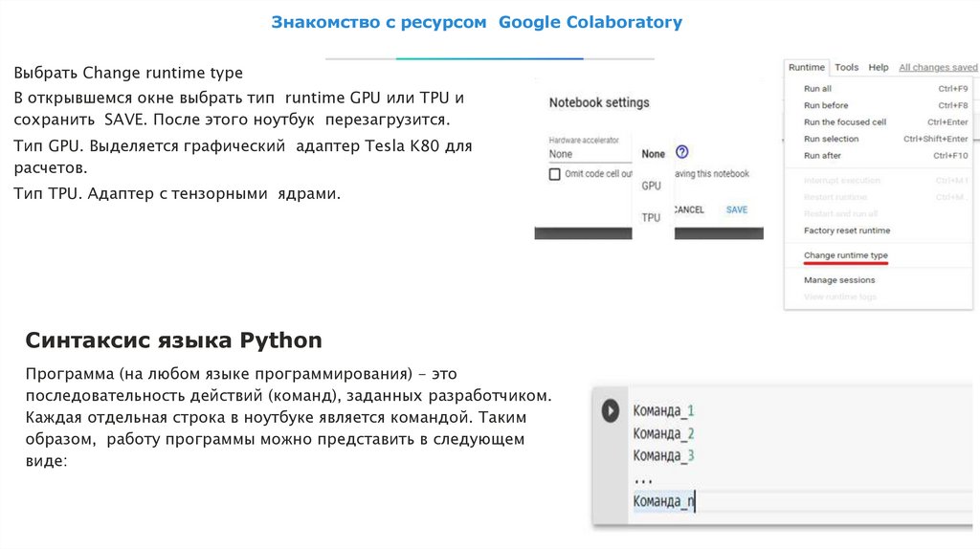Screen dimensions: 980x549
Task: Click the All changes saved link
Action: pyautogui.click(x=938, y=68)
